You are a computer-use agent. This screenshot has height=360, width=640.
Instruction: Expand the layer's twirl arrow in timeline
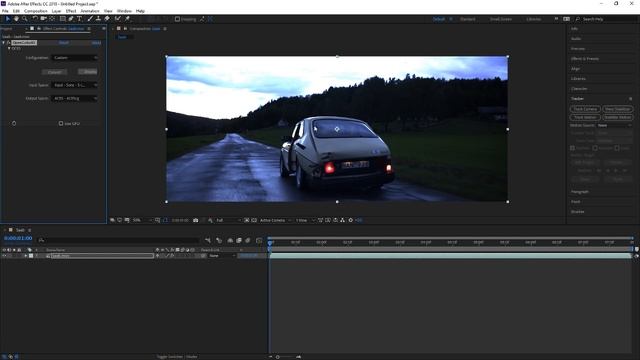[x=25, y=256]
